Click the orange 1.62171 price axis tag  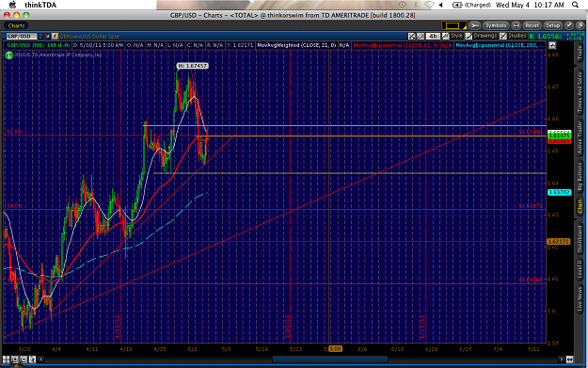coord(559,242)
